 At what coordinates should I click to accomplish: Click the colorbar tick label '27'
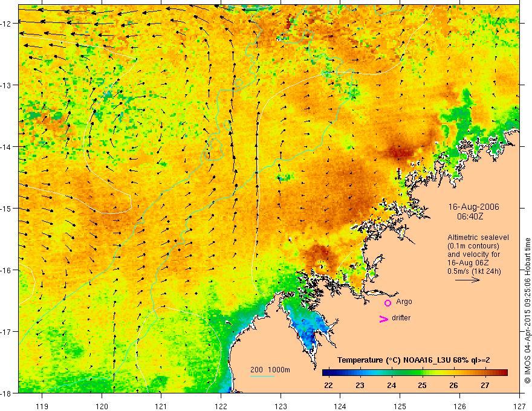coord(485,385)
